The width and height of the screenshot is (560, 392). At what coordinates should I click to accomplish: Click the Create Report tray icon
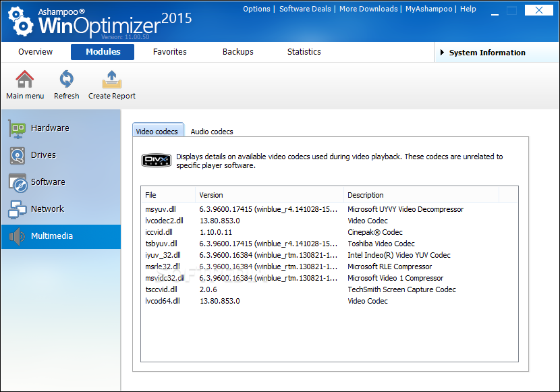tap(112, 79)
